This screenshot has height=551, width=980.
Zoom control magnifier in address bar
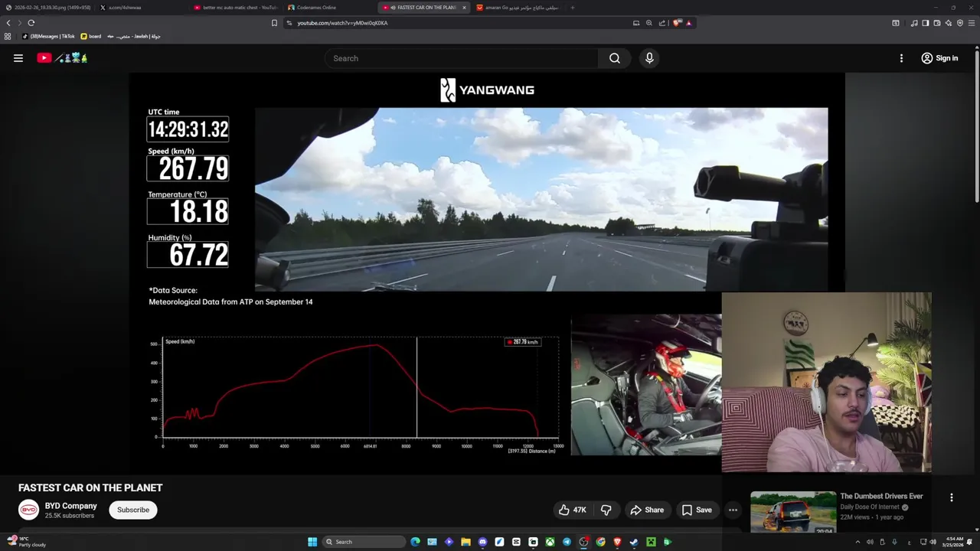click(x=649, y=23)
